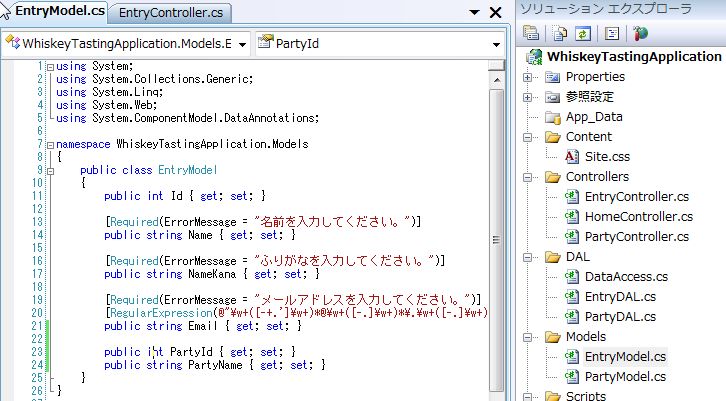Collapse the Controllers folder node

click(527, 177)
